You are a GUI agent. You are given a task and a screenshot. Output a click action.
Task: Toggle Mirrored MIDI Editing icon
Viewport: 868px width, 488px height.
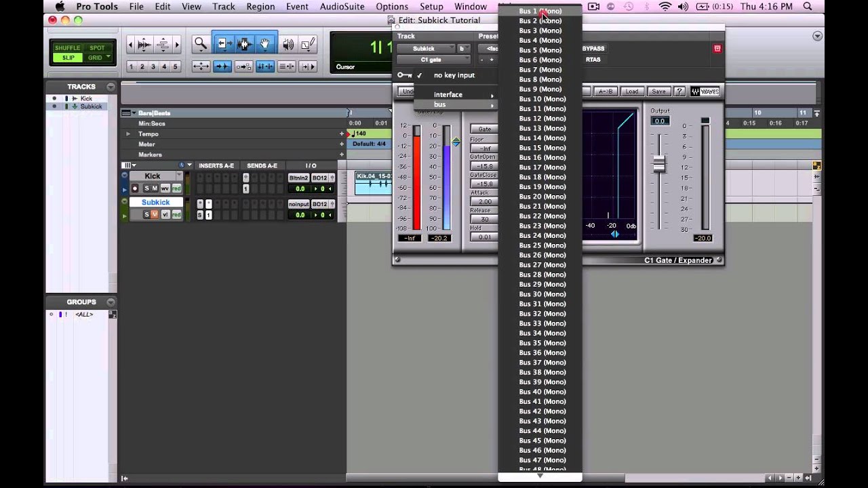tap(243, 66)
